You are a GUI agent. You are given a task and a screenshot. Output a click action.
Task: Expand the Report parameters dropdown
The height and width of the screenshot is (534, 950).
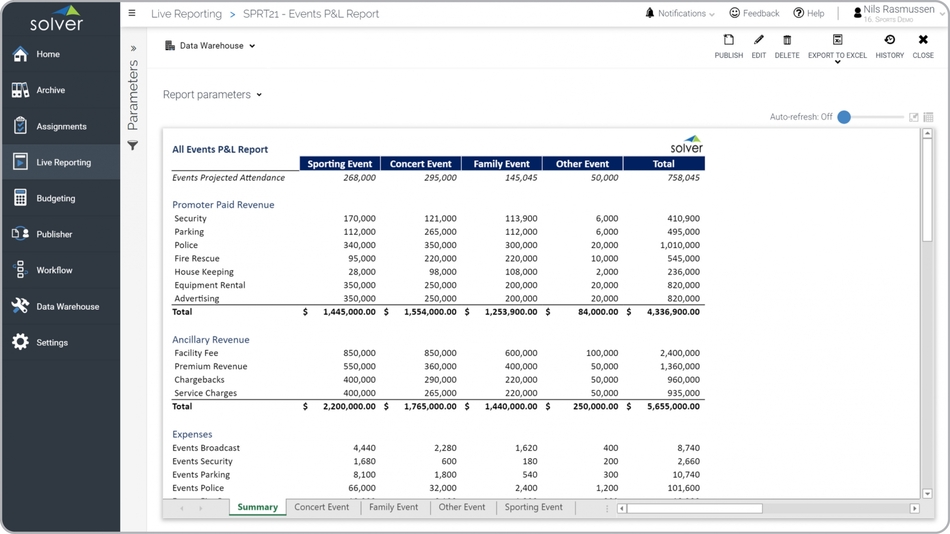point(212,95)
